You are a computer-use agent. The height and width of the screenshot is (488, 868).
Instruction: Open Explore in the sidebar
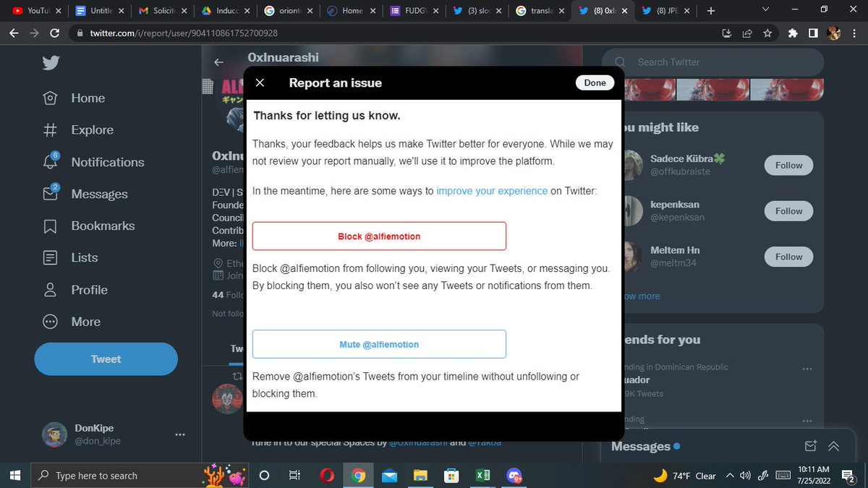click(x=78, y=130)
